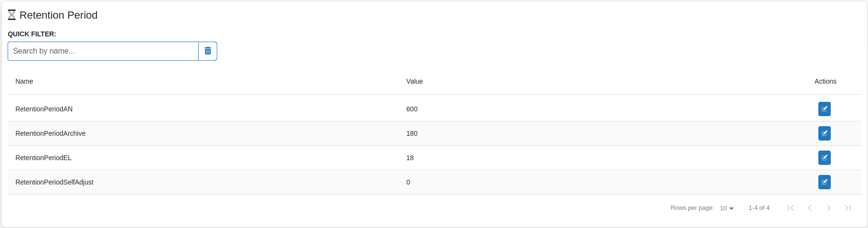868x228 pixels.
Task: Select the RetentionPeriodSelfAdjust name cell
Action: (54, 182)
